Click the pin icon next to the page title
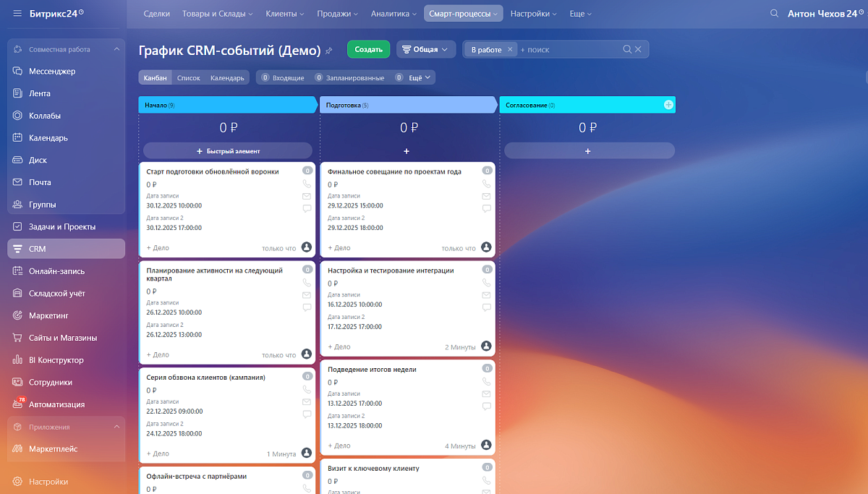 click(330, 50)
